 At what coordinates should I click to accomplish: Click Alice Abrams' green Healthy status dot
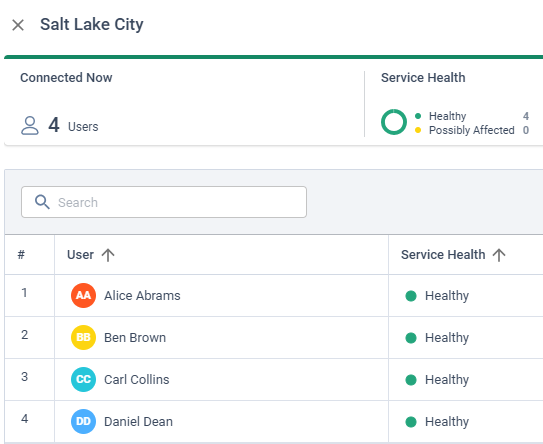tap(411, 296)
